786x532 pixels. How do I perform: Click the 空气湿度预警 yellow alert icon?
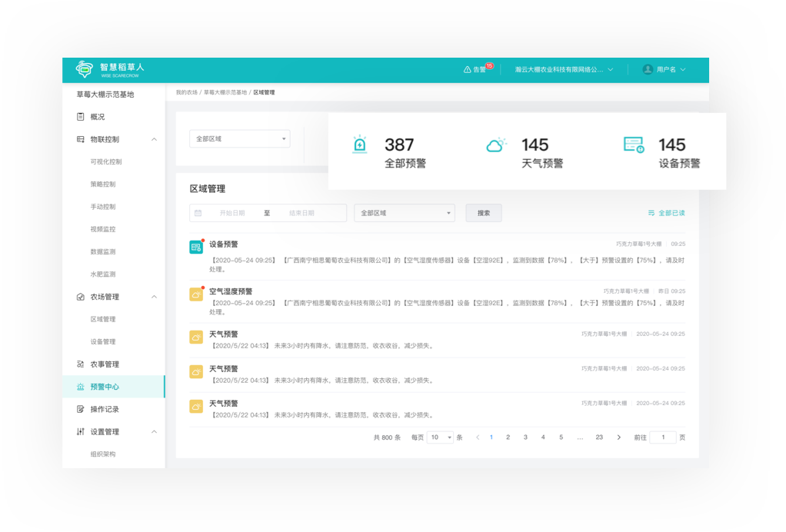(x=196, y=294)
